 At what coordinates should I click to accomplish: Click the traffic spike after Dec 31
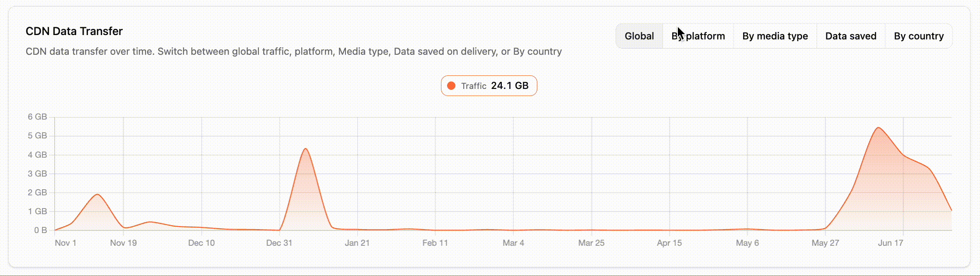pos(305,149)
